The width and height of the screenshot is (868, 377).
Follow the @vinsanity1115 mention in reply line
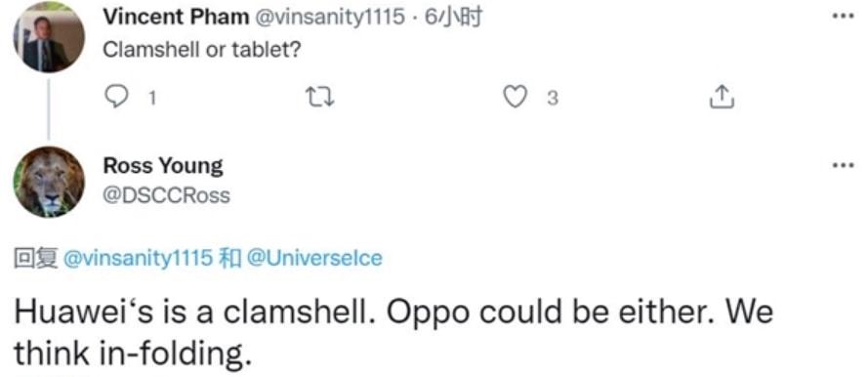[x=139, y=258]
